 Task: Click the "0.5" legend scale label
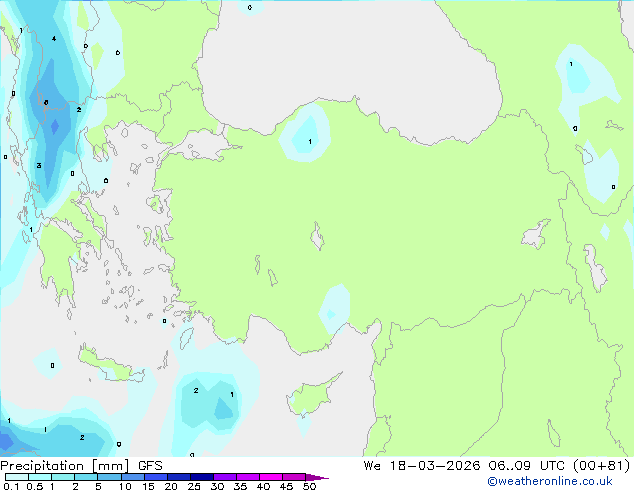(x=35, y=486)
